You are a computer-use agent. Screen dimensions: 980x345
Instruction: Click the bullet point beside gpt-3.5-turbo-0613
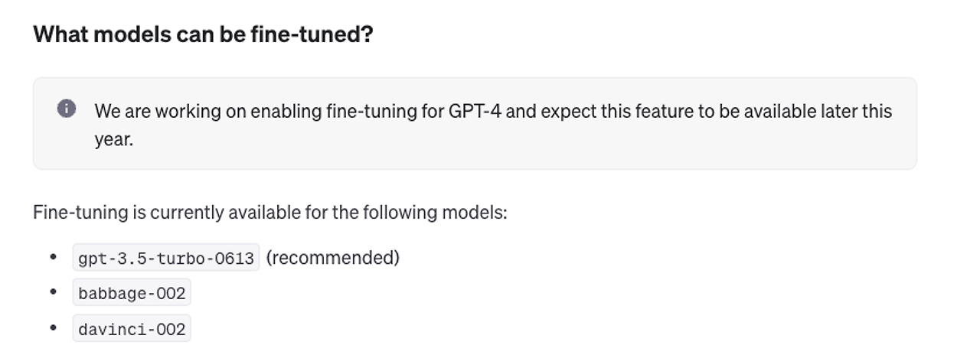coord(53,257)
